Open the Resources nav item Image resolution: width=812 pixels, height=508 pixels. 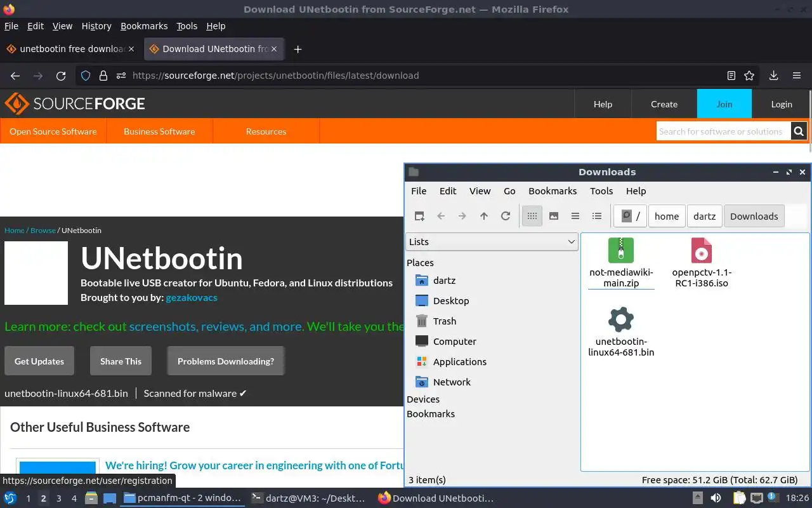(x=266, y=131)
